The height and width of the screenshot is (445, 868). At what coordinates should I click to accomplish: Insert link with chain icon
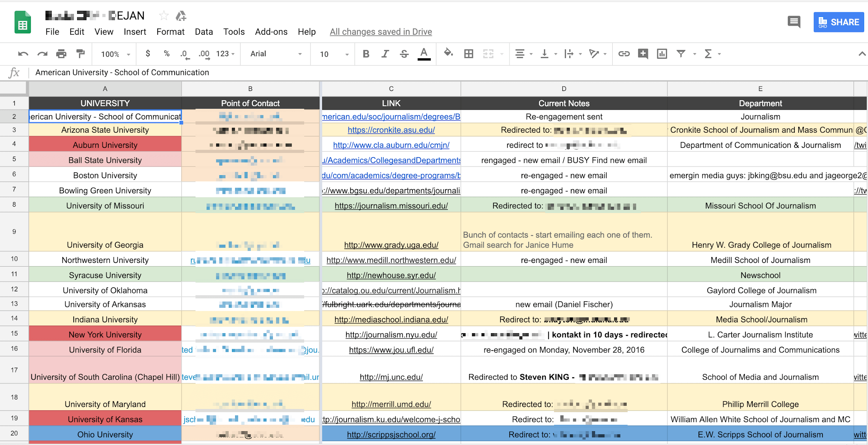click(x=624, y=54)
